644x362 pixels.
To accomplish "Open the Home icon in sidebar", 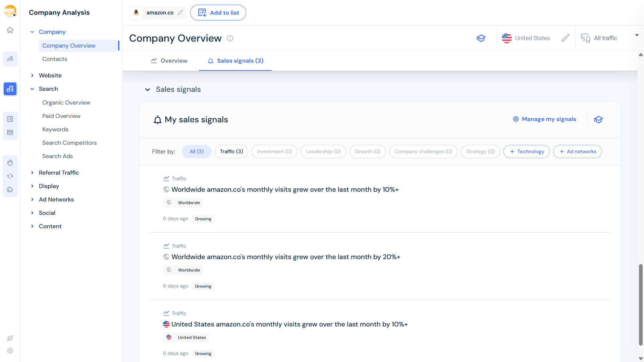I will pos(10,30).
